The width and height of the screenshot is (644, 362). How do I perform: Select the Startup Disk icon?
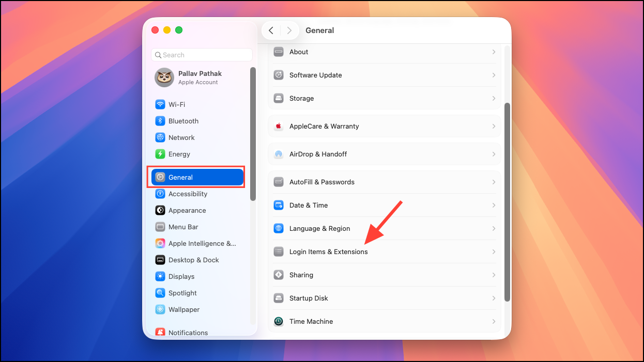click(279, 298)
